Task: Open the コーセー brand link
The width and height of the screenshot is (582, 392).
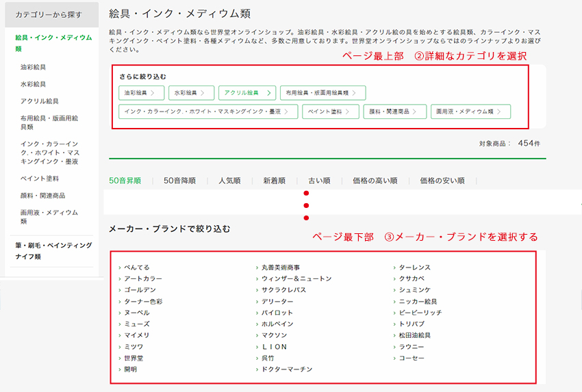Action: coord(412,358)
